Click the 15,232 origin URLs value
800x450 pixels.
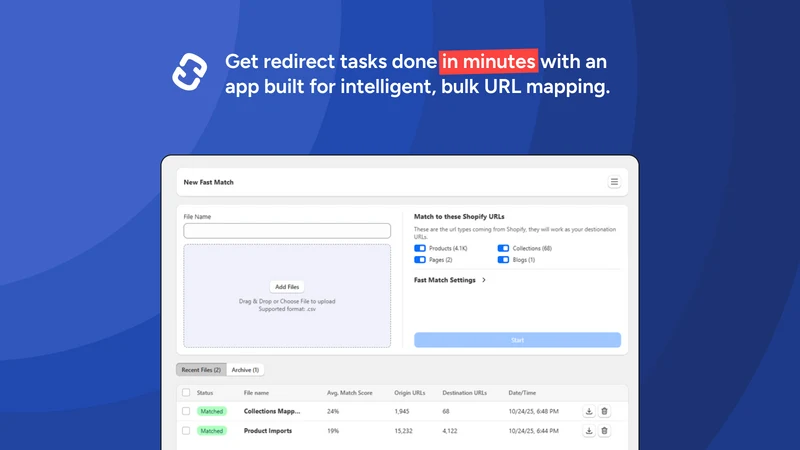point(403,431)
